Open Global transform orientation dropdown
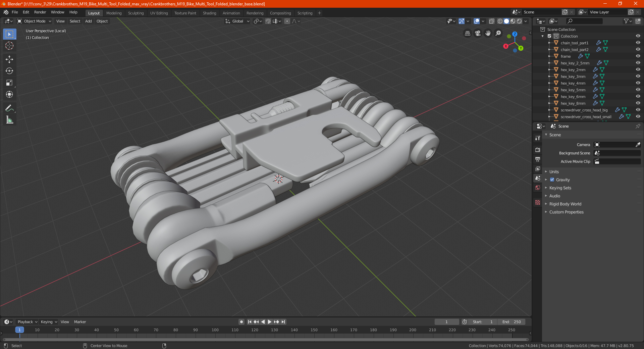The image size is (644, 349). click(x=237, y=21)
